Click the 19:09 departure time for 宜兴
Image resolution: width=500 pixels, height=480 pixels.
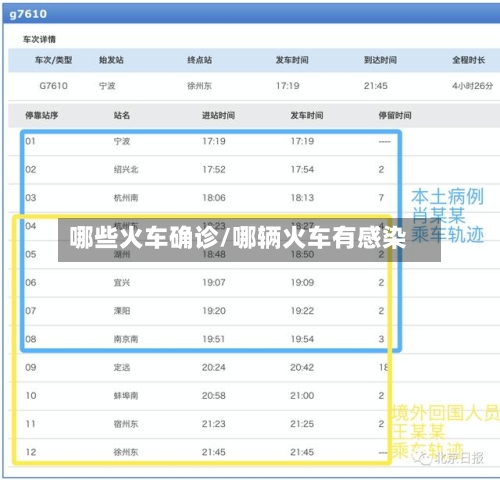pos(302,283)
